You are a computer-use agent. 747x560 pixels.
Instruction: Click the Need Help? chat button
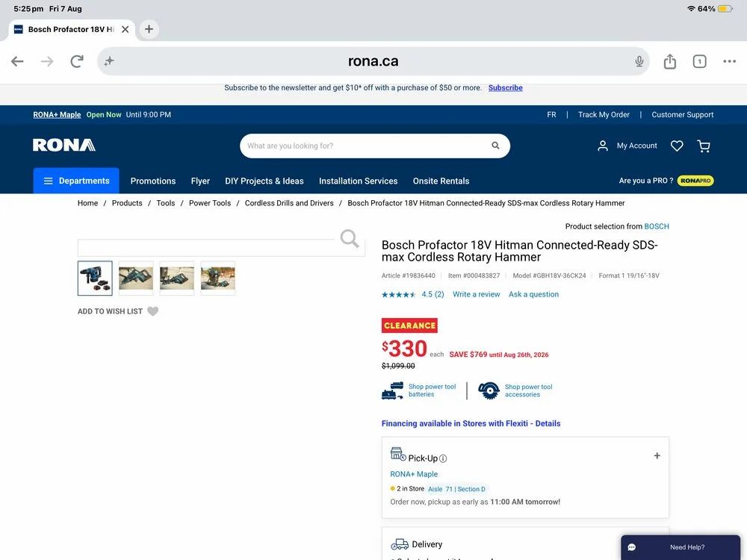pos(681,547)
